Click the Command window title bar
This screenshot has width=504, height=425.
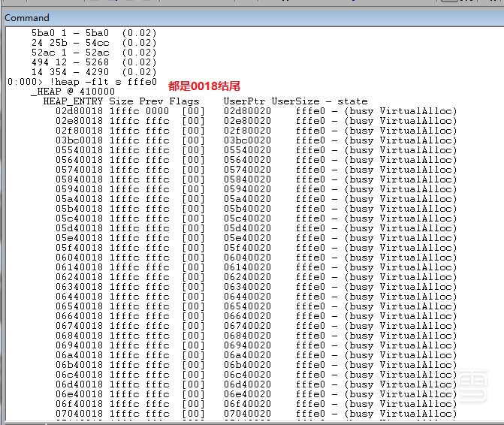(x=252, y=18)
